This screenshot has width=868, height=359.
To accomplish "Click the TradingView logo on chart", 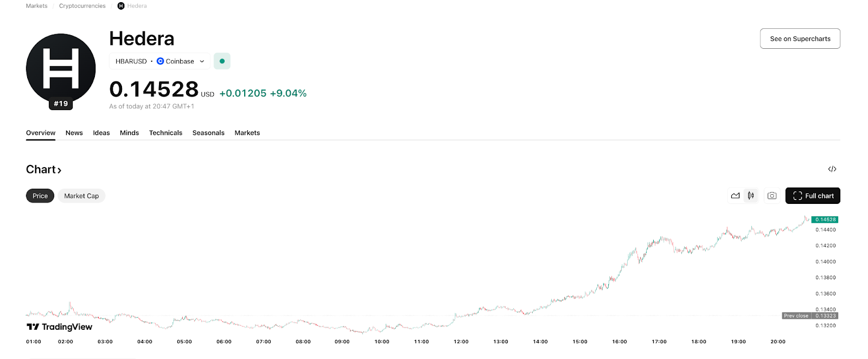I will tap(60, 327).
